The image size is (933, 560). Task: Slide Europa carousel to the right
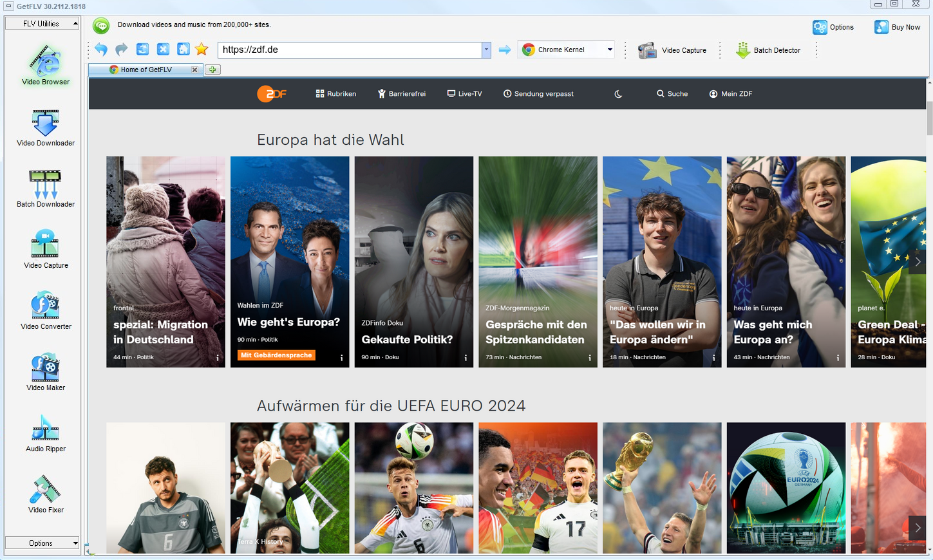coord(918,262)
